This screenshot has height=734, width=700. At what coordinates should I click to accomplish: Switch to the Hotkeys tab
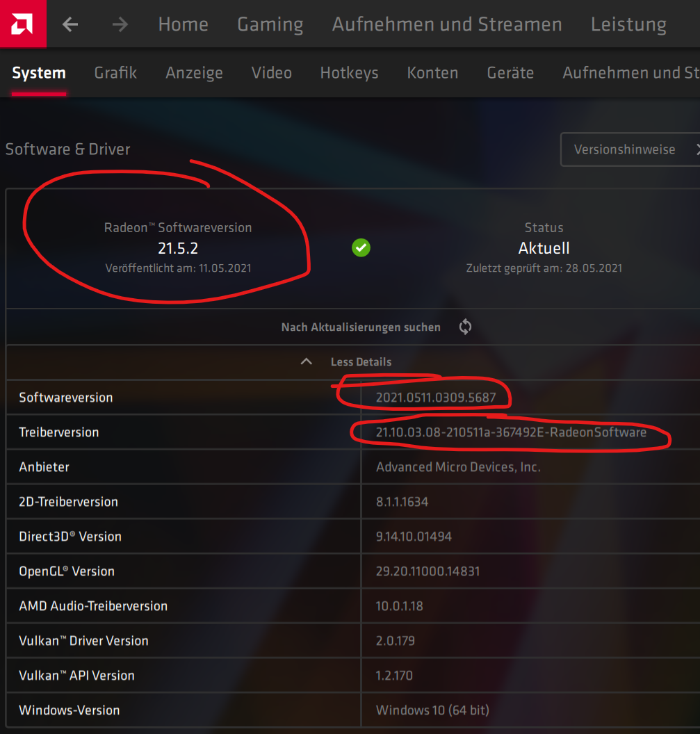point(349,73)
